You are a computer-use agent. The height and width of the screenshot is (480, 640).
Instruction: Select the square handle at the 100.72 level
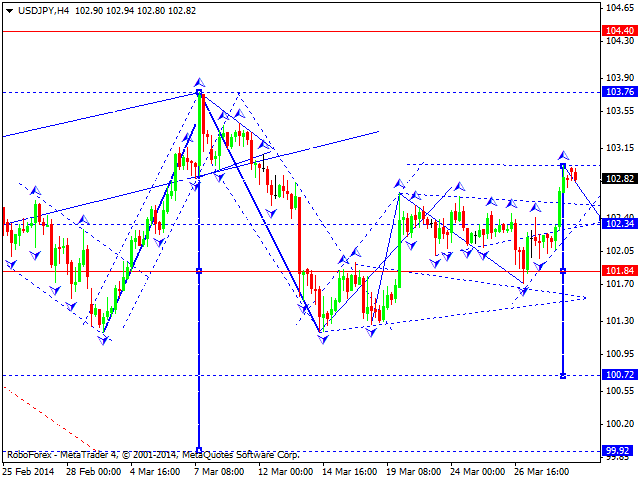click(563, 375)
